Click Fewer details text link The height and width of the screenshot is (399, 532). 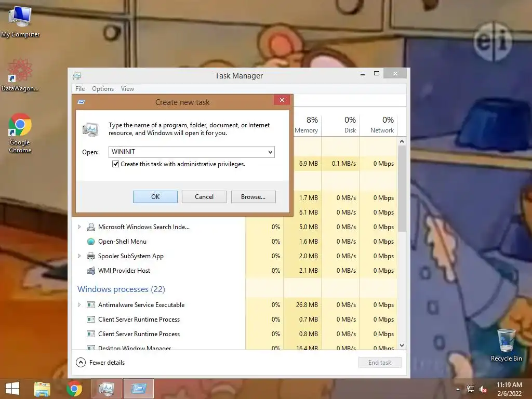tap(107, 362)
